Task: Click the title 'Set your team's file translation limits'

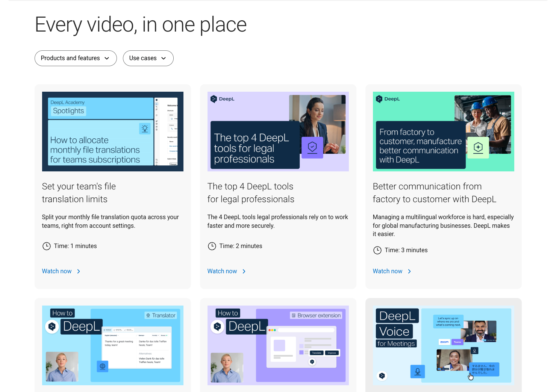Action: point(79,193)
